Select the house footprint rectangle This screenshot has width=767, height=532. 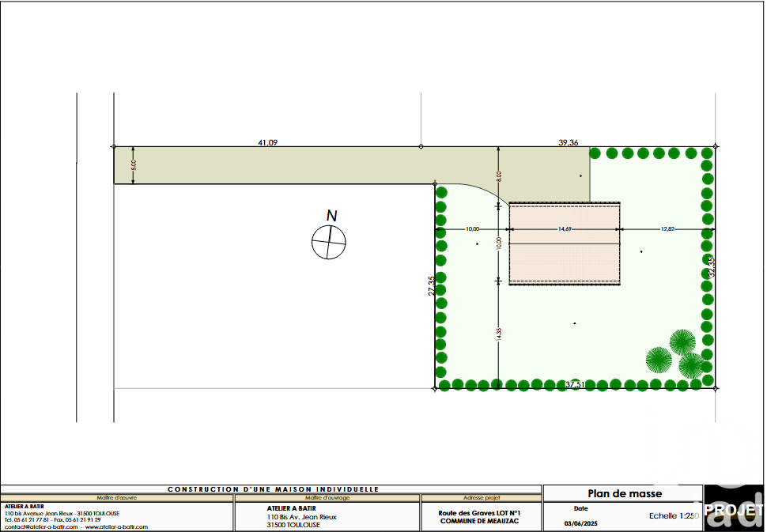tap(564, 243)
